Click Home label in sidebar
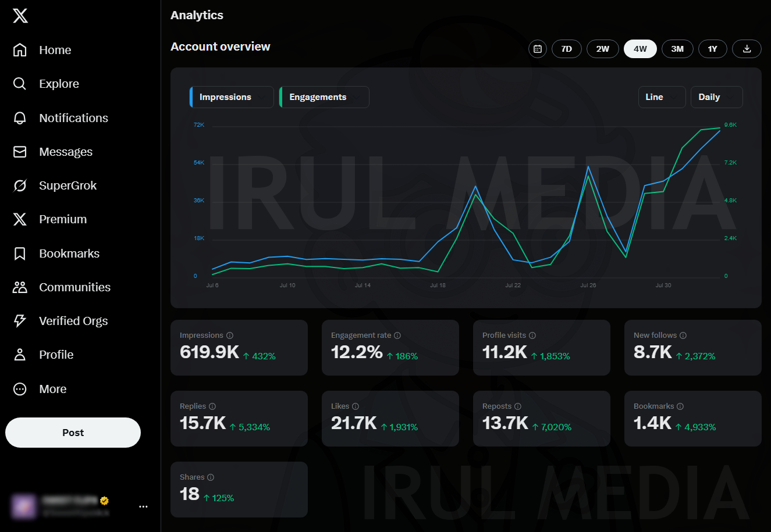 [55, 50]
